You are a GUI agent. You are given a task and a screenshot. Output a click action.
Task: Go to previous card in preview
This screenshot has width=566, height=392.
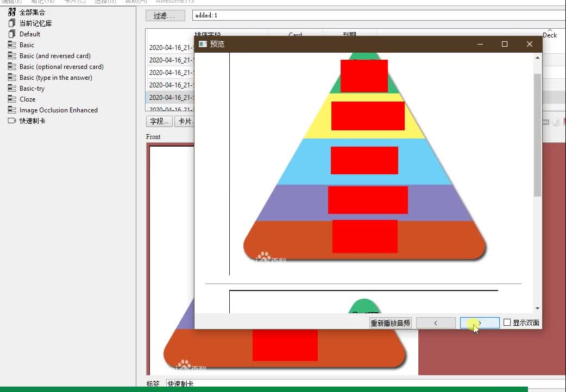pos(436,323)
